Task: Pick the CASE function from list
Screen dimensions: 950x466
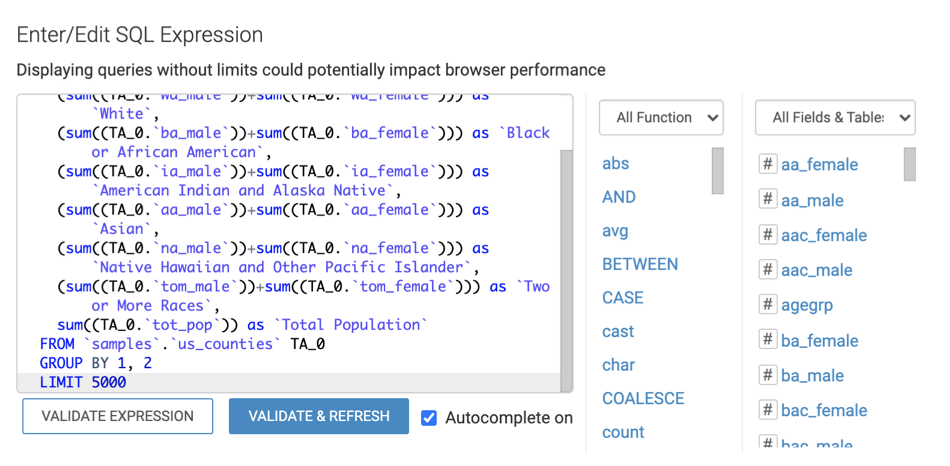Action: 622,298
